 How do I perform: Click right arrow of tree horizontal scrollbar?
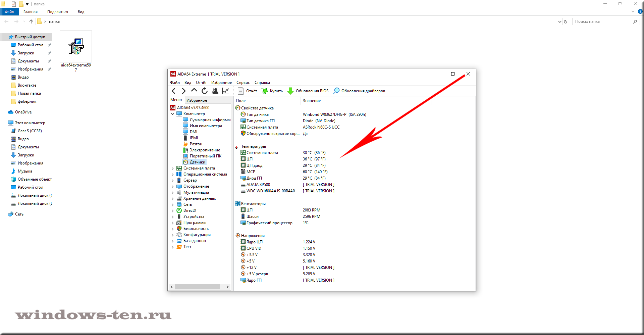tap(227, 287)
